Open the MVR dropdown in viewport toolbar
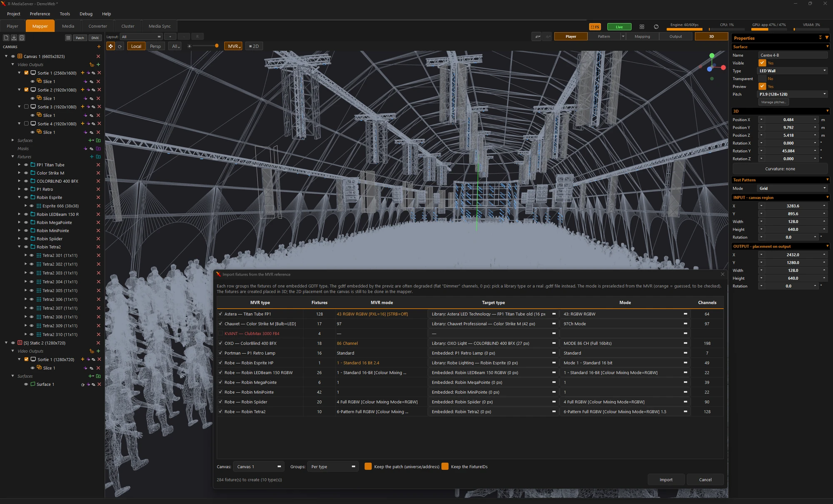 coord(234,46)
